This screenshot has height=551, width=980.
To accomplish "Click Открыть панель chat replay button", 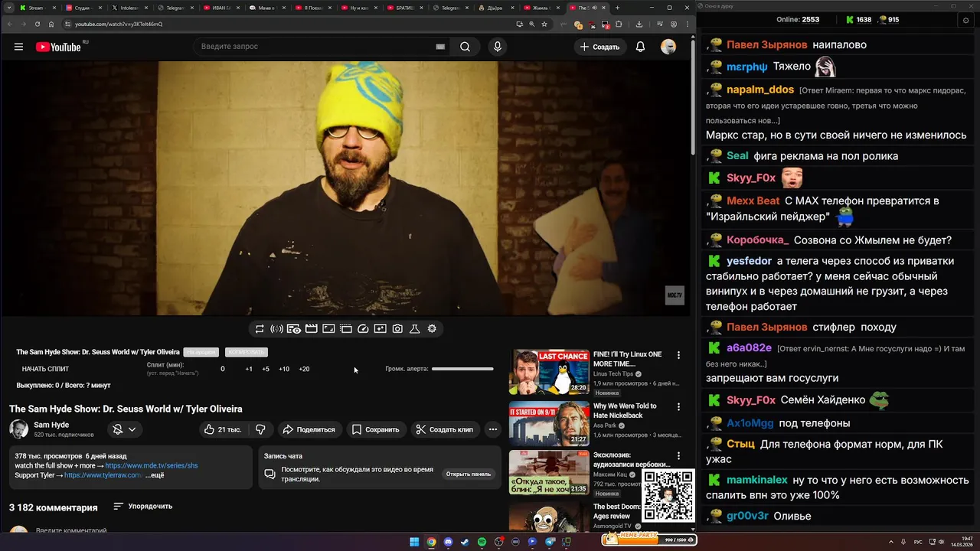I will tap(469, 474).
